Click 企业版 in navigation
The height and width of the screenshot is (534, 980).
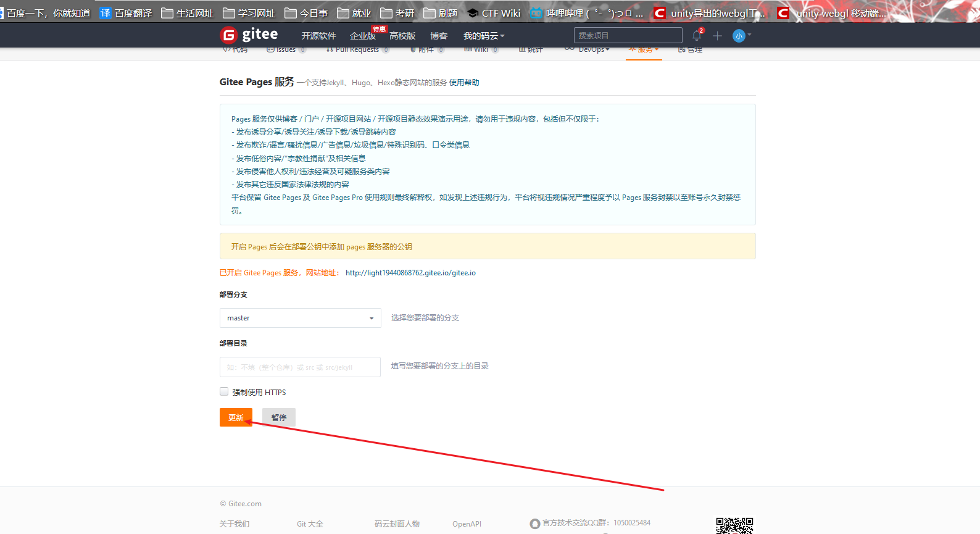(363, 36)
